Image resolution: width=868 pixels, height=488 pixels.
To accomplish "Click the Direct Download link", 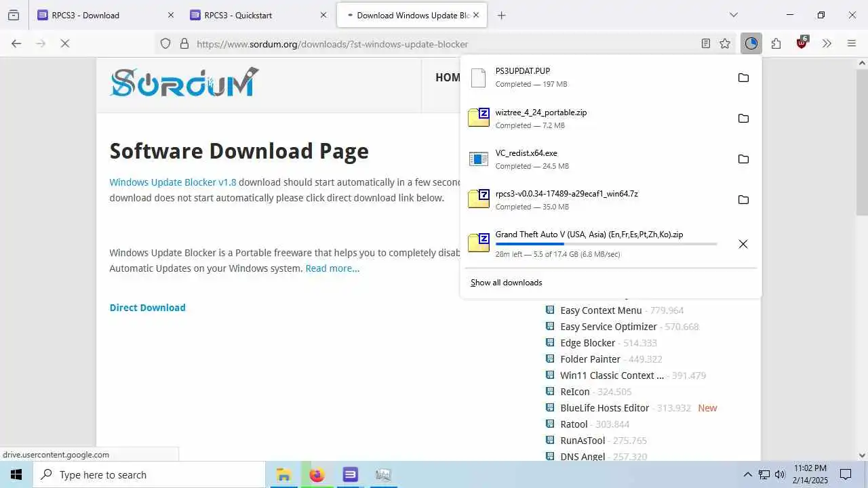I will point(148,308).
